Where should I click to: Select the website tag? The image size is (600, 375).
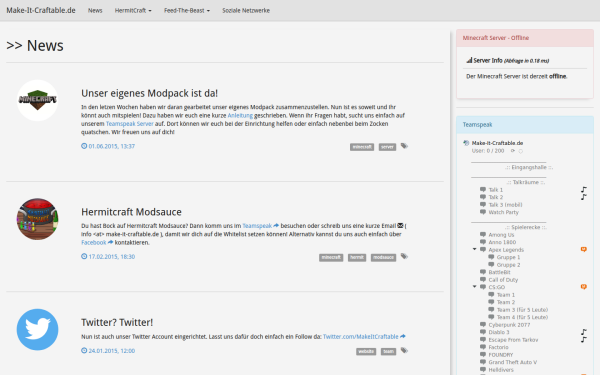point(366,351)
